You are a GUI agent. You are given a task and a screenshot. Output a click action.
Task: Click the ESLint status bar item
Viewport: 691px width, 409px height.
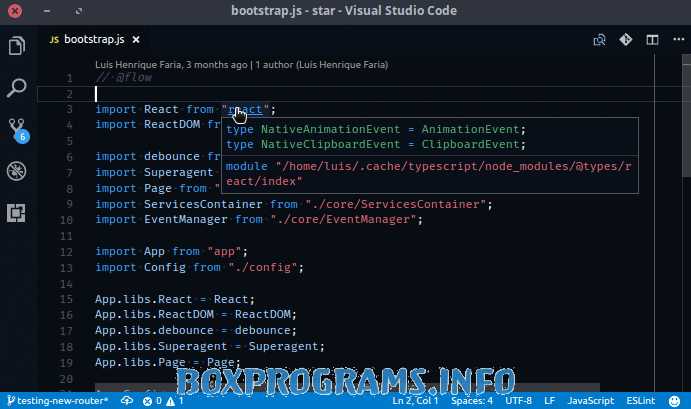coord(640,400)
